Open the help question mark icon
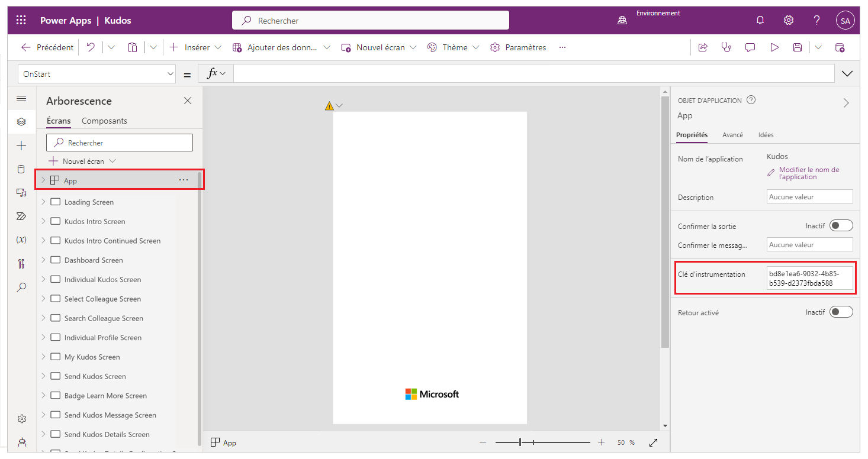This screenshot has height=459, width=868. [816, 20]
